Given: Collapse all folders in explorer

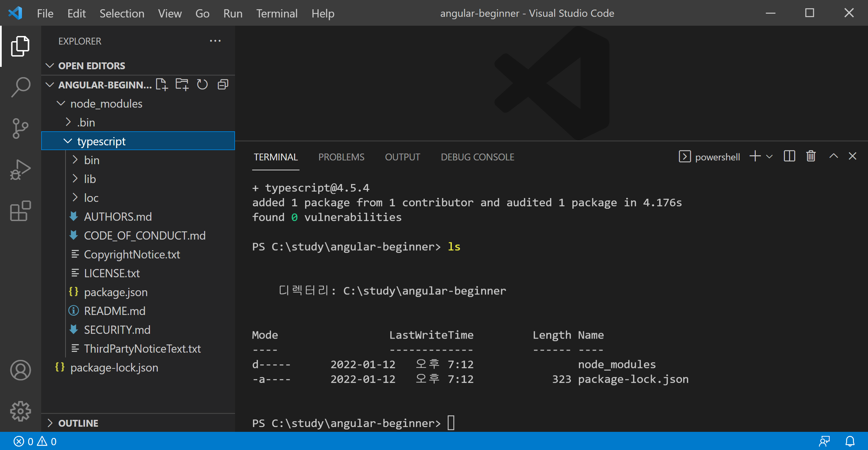Looking at the screenshot, I should (223, 84).
